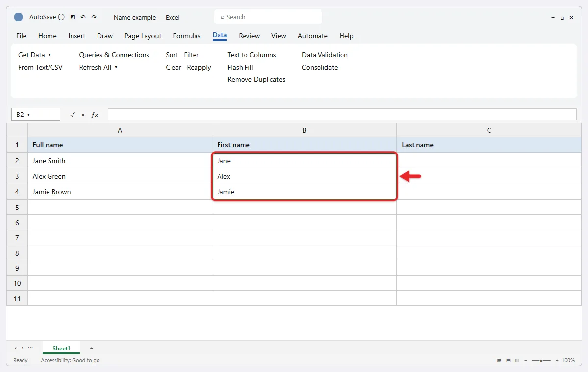The height and width of the screenshot is (372, 588).
Task: Select cell B3 containing 'Alex'
Action: click(x=304, y=176)
